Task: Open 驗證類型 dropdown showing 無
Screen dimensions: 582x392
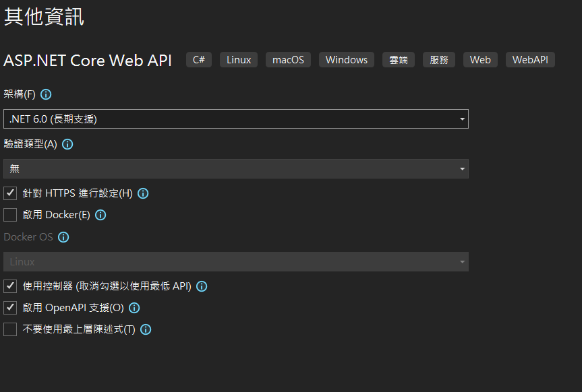Action: 236,169
